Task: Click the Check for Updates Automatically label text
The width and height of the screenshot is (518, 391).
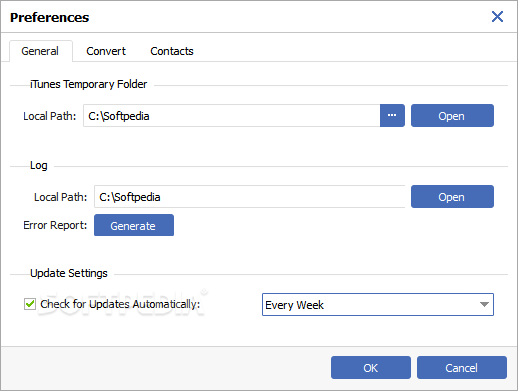Action: [x=120, y=304]
